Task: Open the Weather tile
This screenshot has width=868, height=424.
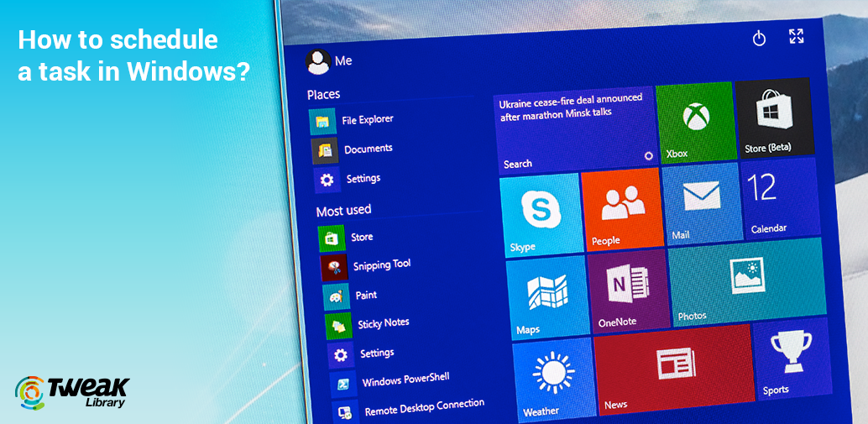Action: tap(554, 381)
